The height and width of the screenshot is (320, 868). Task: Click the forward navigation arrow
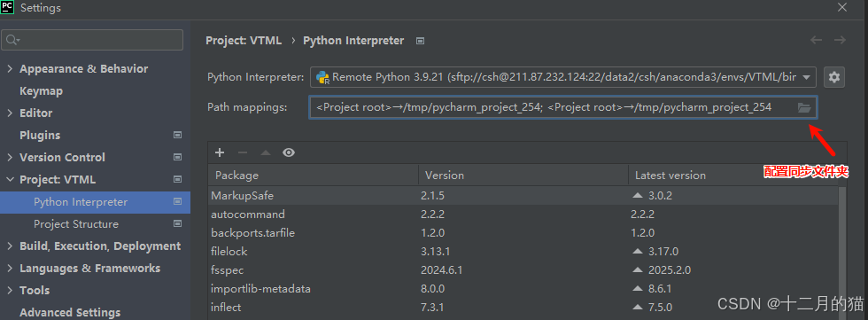pyautogui.click(x=840, y=40)
